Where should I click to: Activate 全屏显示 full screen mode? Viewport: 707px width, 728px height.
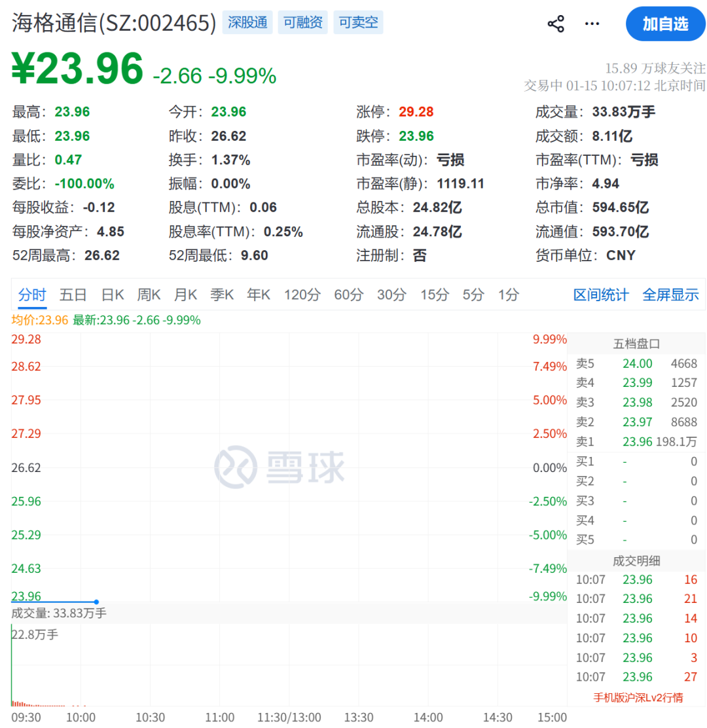point(671,295)
